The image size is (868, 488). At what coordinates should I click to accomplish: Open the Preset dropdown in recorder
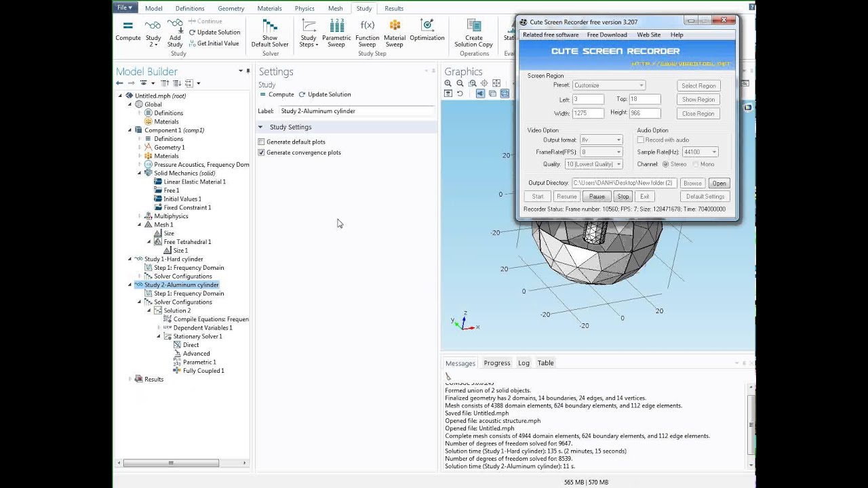click(608, 85)
